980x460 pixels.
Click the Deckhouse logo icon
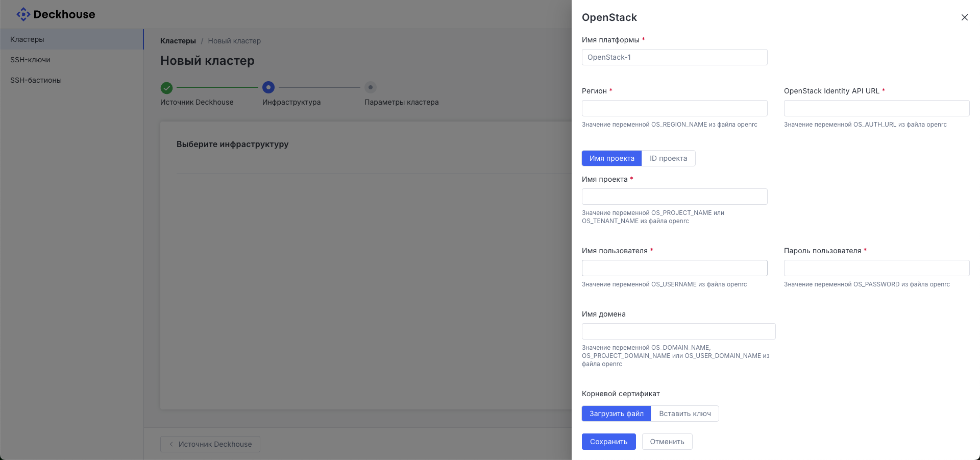tap(23, 14)
